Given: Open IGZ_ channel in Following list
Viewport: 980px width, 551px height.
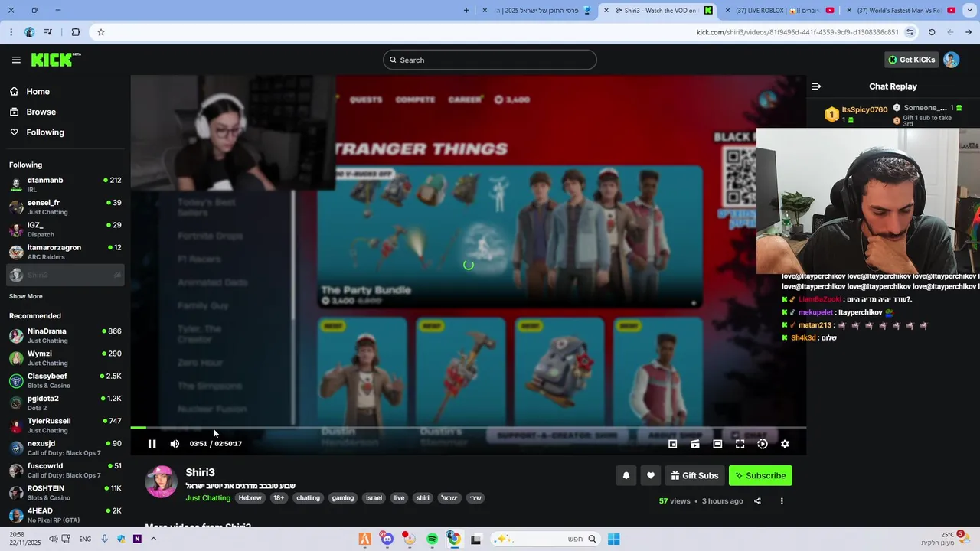Looking at the screenshot, I should [x=65, y=230].
